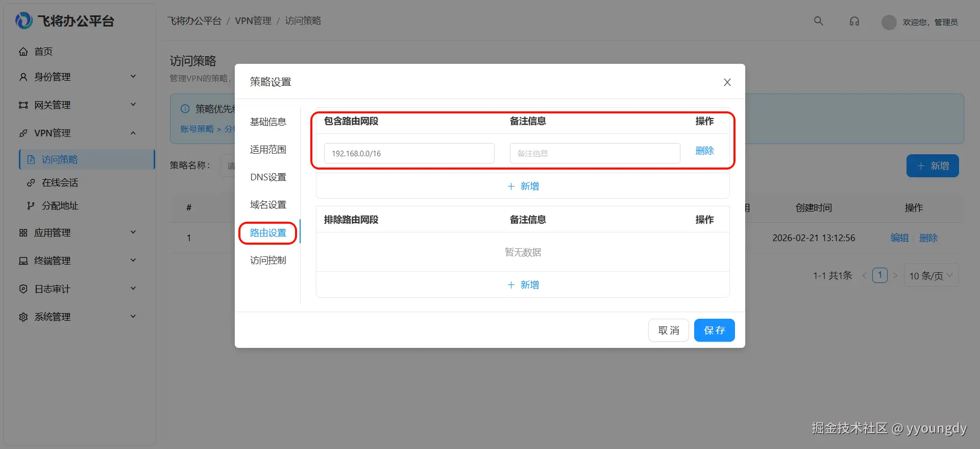
Task: Click the 保存 button
Action: [x=715, y=330]
